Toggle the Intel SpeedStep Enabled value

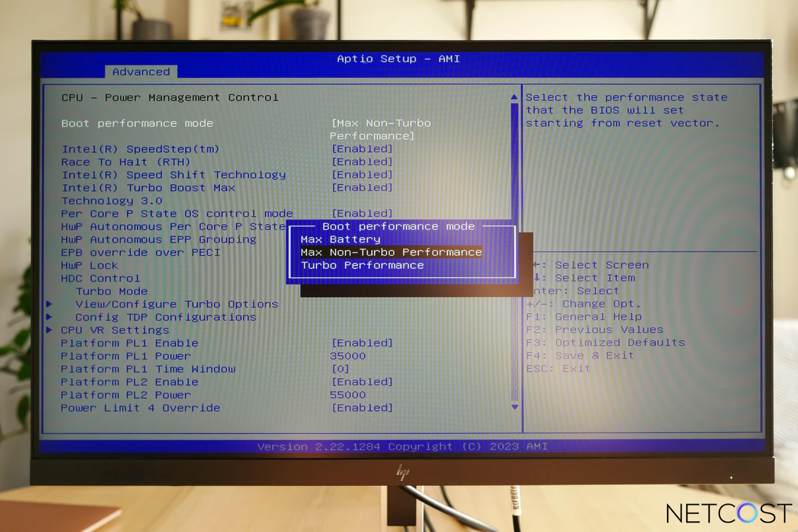[x=363, y=149]
